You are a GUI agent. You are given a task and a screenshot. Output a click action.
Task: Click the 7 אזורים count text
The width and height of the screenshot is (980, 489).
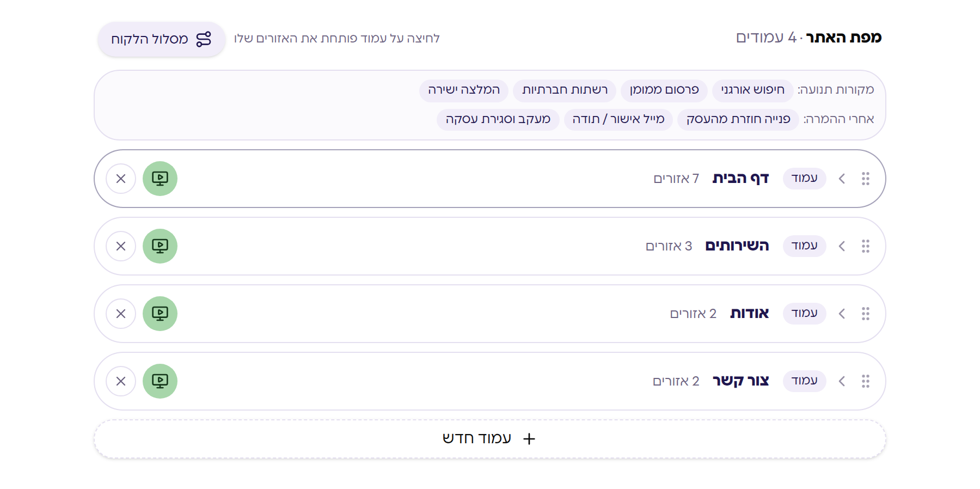tap(676, 179)
